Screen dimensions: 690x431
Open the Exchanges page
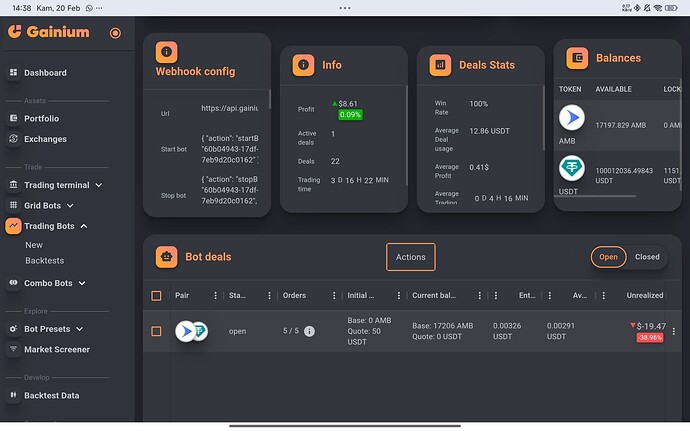tap(45, 139)
